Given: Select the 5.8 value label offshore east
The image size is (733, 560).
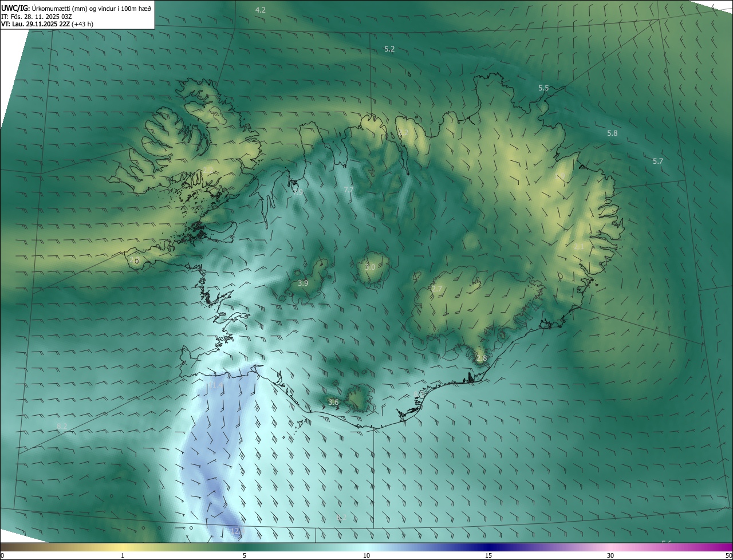Looking at the screenshot, I should pos(612,133).
